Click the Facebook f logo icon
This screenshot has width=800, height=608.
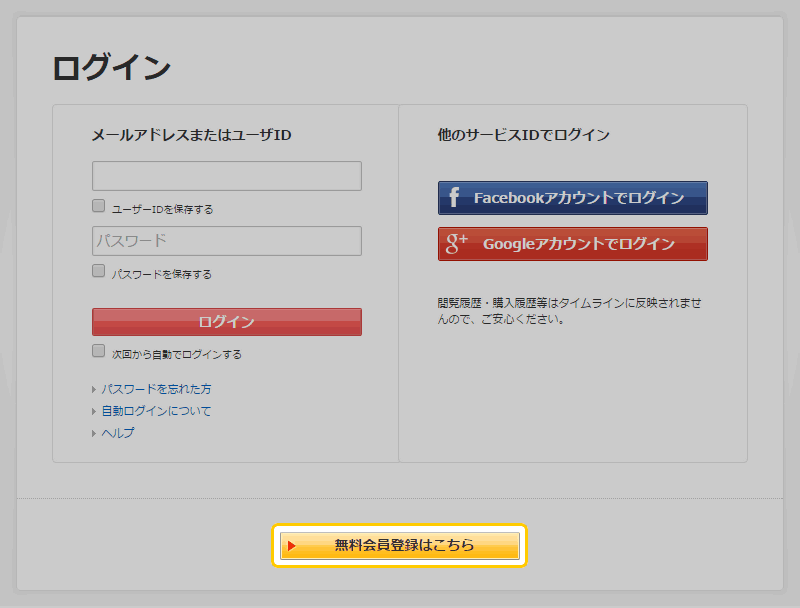[454, 197]
